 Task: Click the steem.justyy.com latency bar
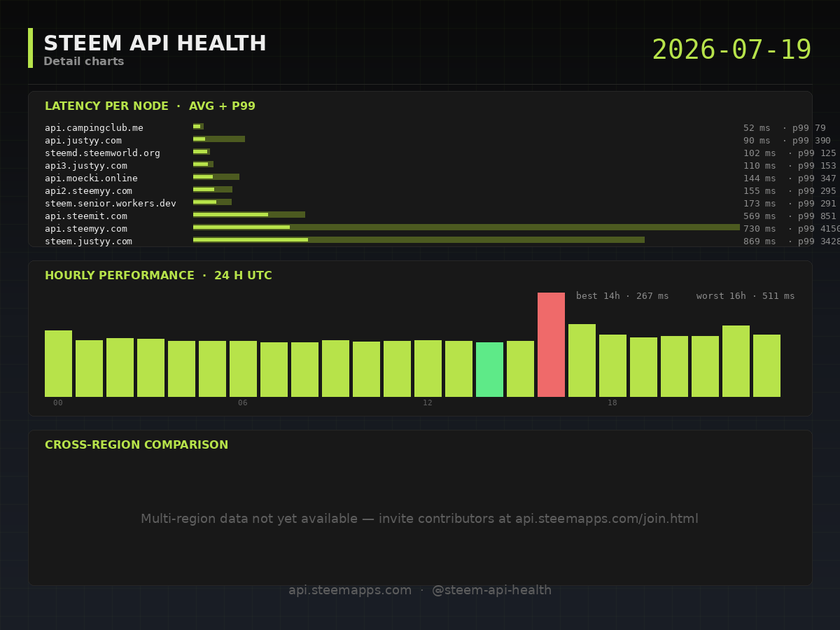[419, 240]
